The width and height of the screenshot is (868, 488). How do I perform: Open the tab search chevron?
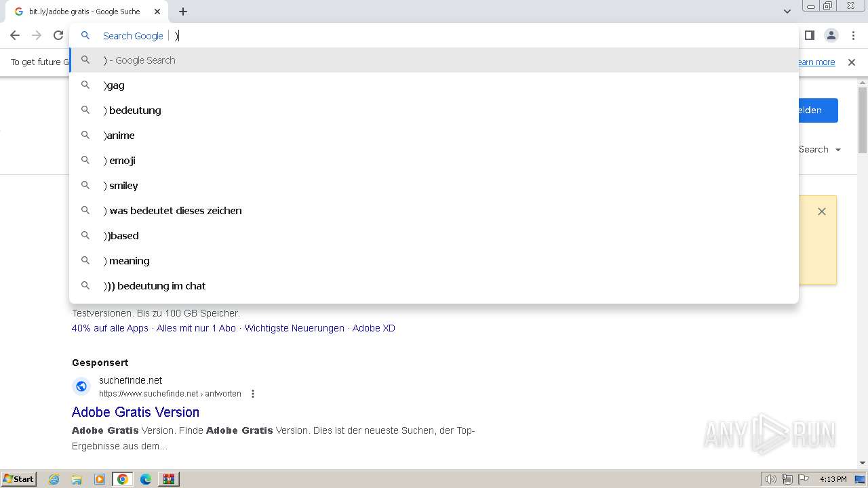coord(787,12)
